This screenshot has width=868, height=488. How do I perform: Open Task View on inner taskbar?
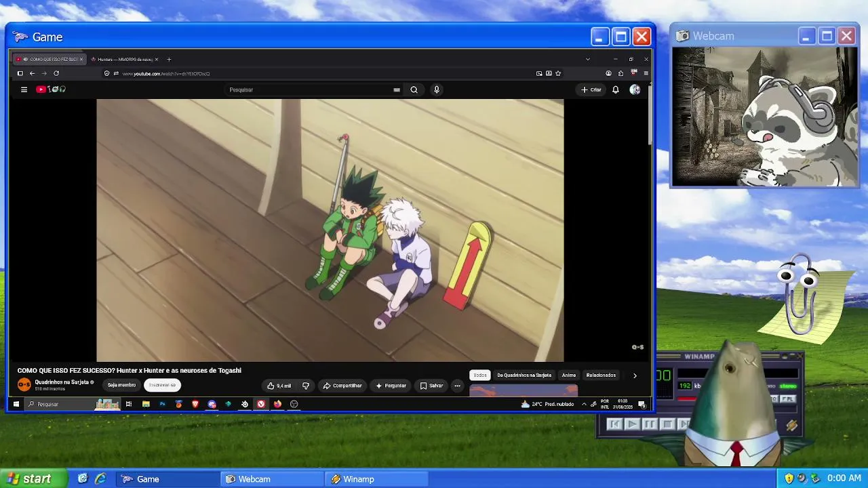[x=129, y=404]
